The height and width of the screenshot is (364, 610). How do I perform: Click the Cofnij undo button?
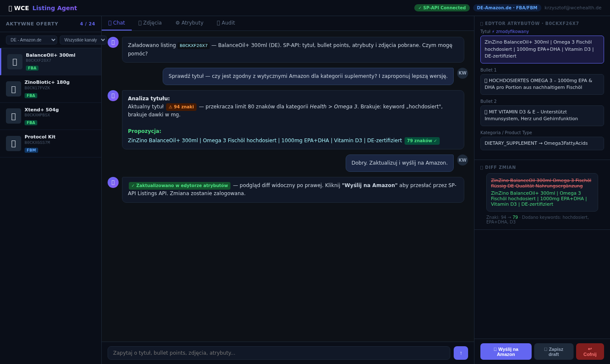pos(590,352)
